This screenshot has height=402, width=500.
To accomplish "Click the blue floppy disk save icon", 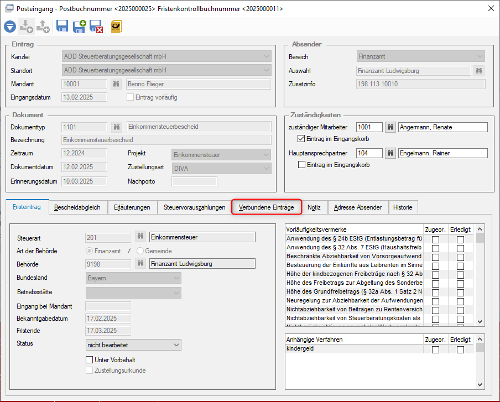I will pos(62,26).
